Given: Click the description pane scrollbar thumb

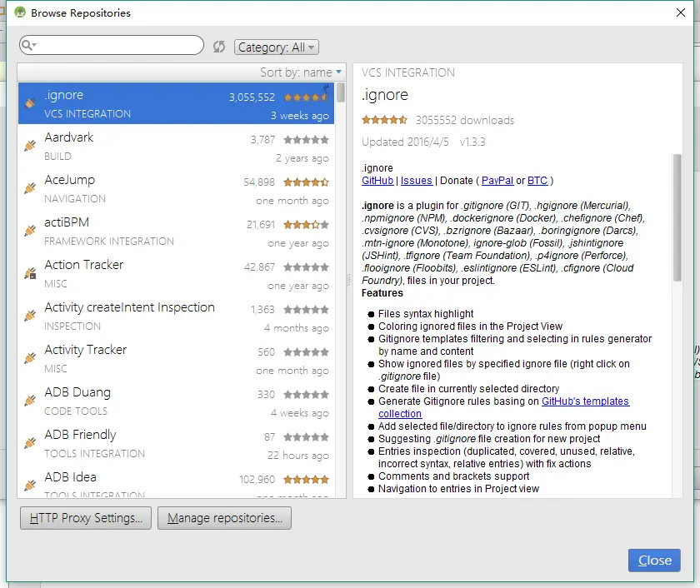Looking at the screenshot, I should (677, 217).
